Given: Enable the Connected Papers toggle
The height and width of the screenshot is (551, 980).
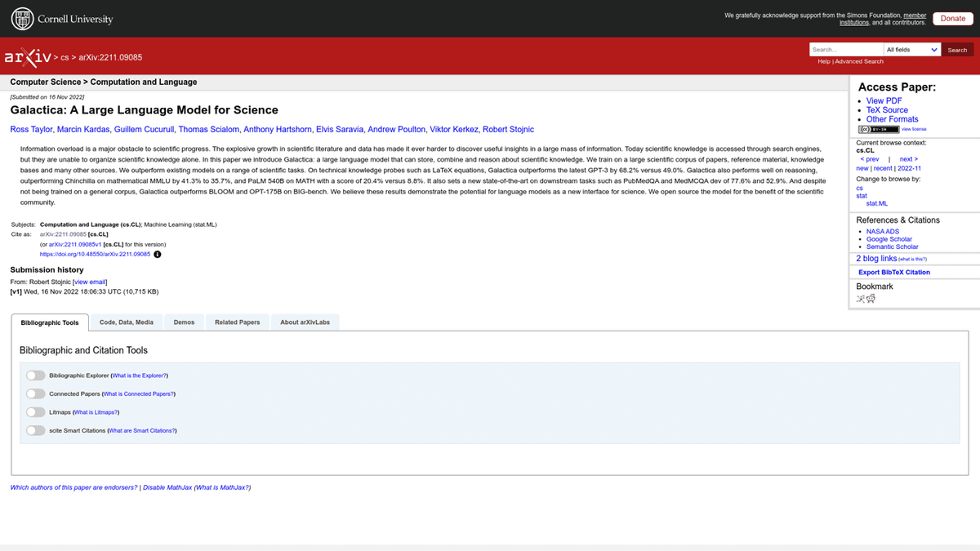Looking at the screenshot, I should [35, 393].
